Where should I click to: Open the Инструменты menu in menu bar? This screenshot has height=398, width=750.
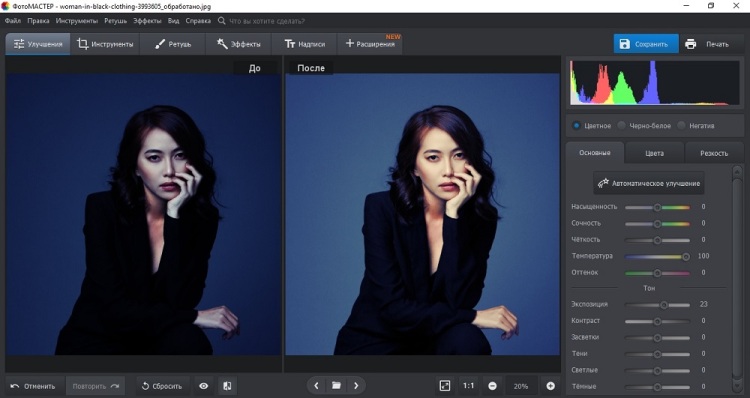click(77, 21)
